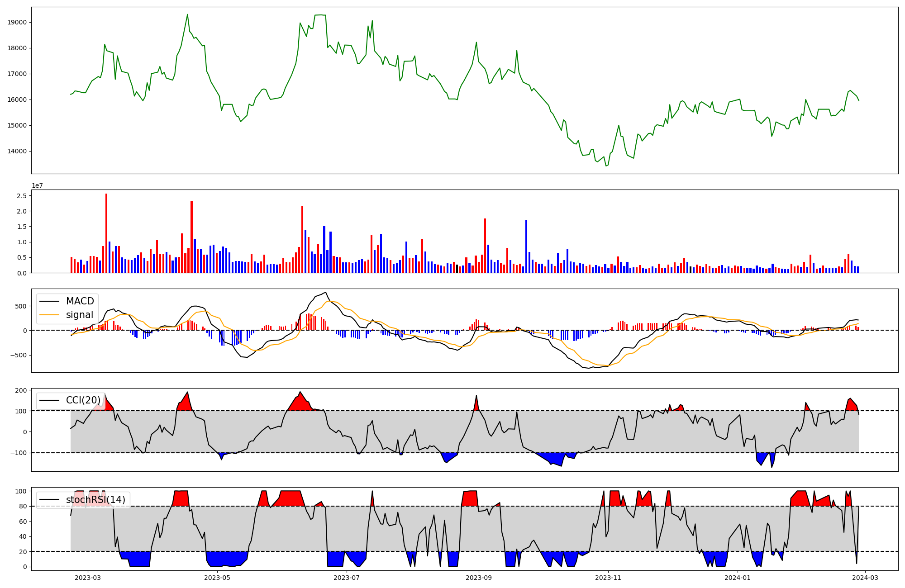905x588 pixels.
Task: Click the 19000 price axis tick label
Action: 17,23
